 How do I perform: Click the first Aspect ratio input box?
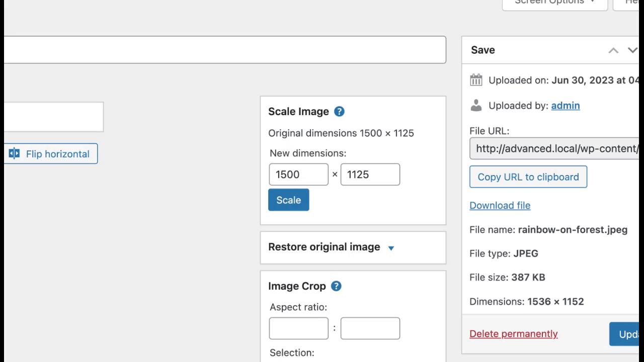coord(298,328)
